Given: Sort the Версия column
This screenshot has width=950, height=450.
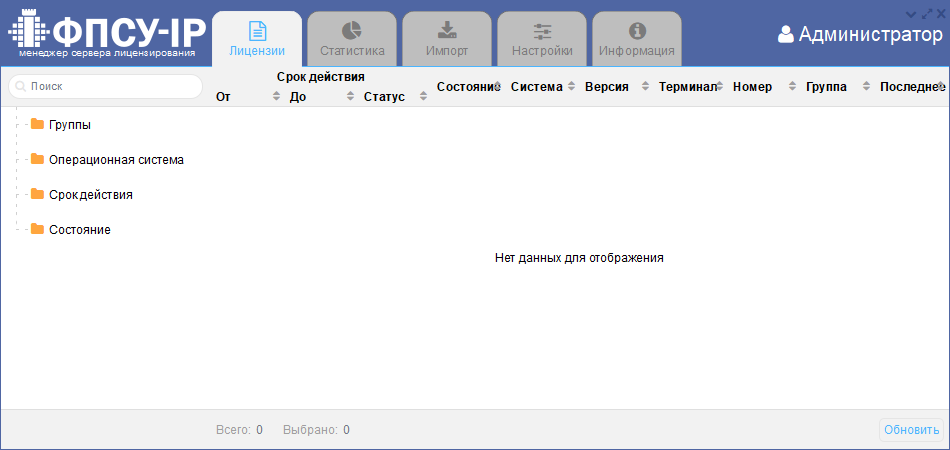Looking at the screenshot, I should (x=646, y=87).
